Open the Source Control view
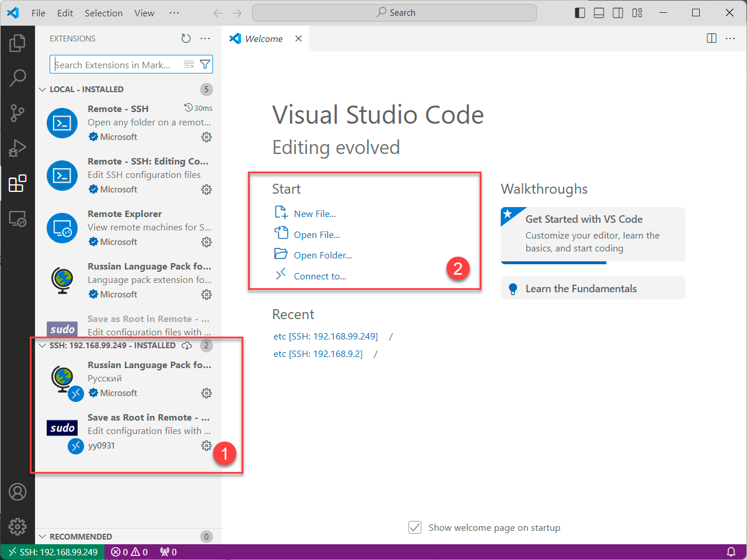 coord(18,113)
